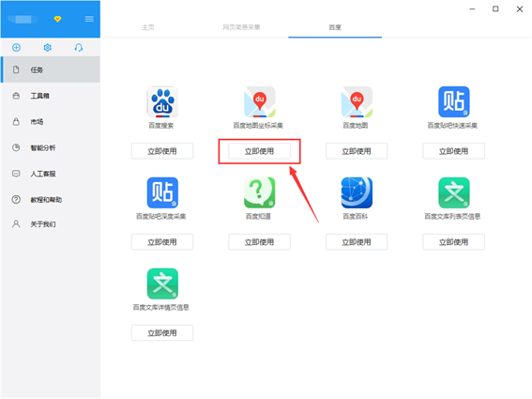Click the 百度贴吧深度采集 template label

161,216
